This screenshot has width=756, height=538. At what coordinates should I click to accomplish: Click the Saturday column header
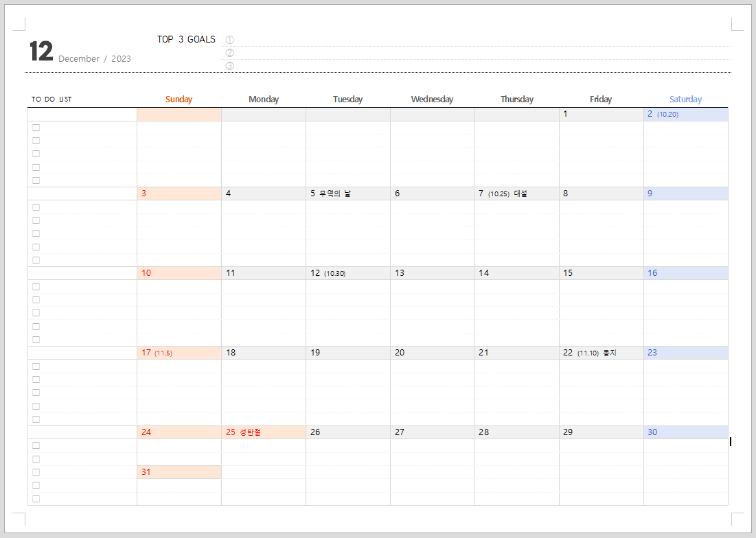pyautogui.click(x=685, y=100)
